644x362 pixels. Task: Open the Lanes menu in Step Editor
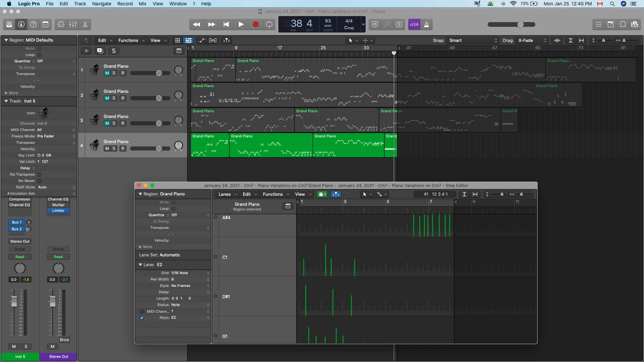227,194
